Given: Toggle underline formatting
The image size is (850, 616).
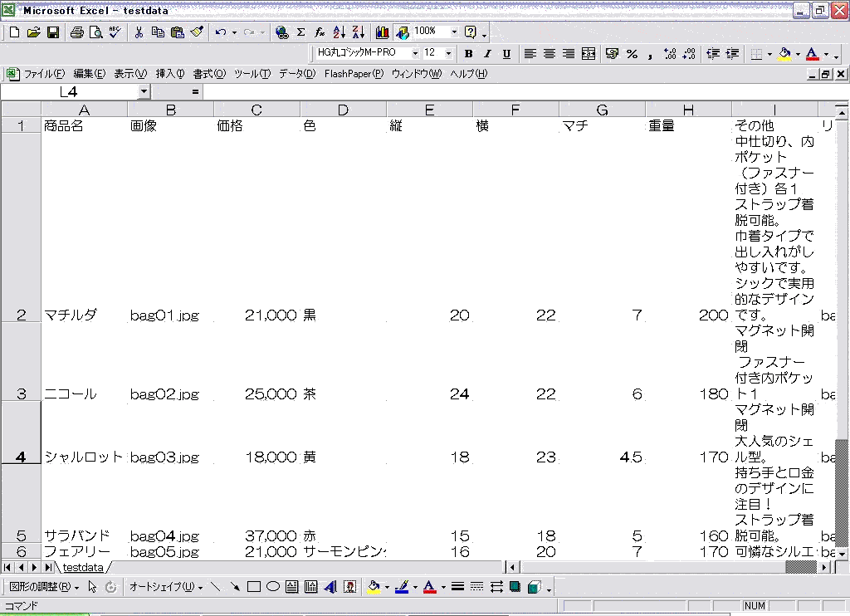Looking at the screenshot, I should point(506,54).
